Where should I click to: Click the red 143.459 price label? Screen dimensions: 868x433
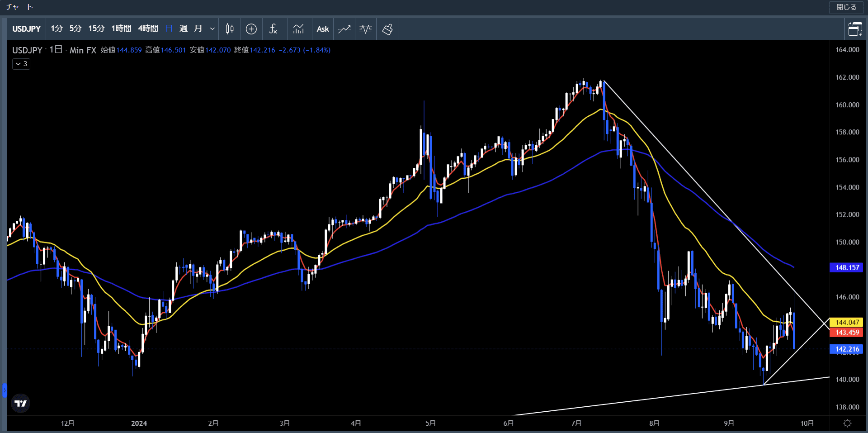(x=846, y=332)
